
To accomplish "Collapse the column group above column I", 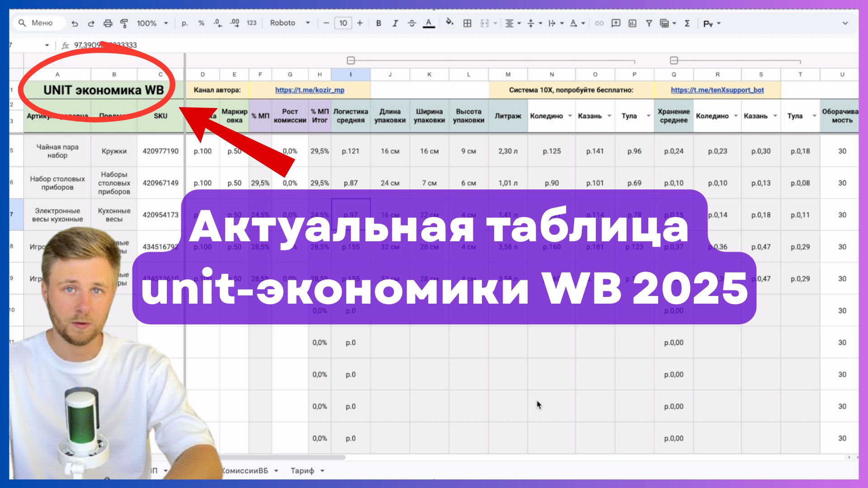I will [x=351, y=61].
